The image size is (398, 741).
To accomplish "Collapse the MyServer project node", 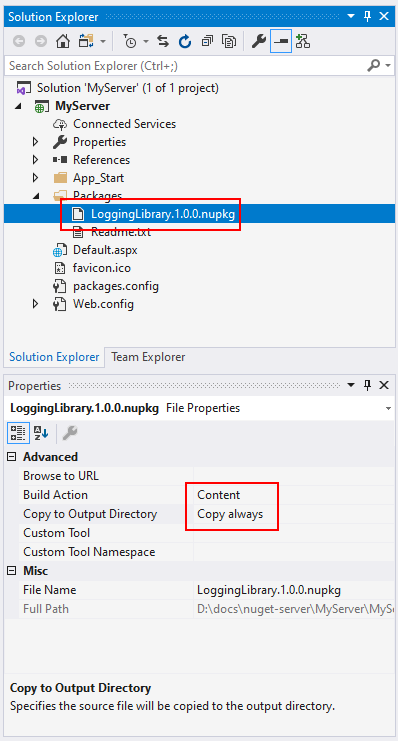I will pos(18,106).
